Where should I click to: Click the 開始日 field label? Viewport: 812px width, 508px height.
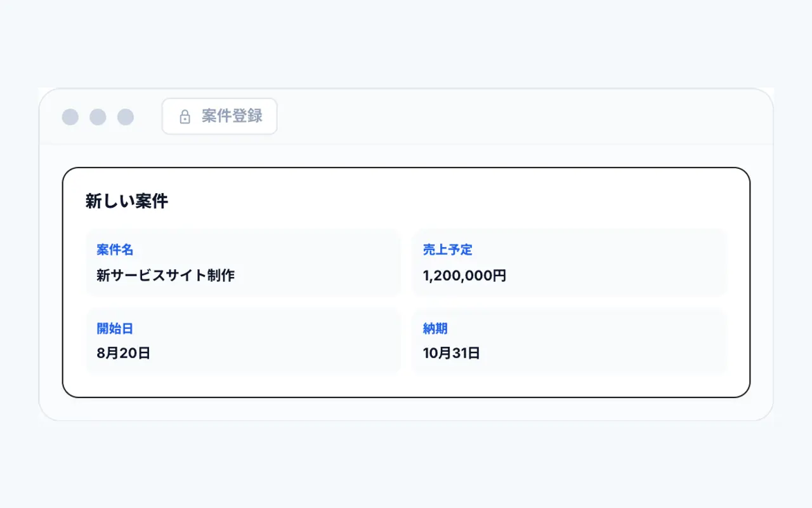[x=115, y=328]
